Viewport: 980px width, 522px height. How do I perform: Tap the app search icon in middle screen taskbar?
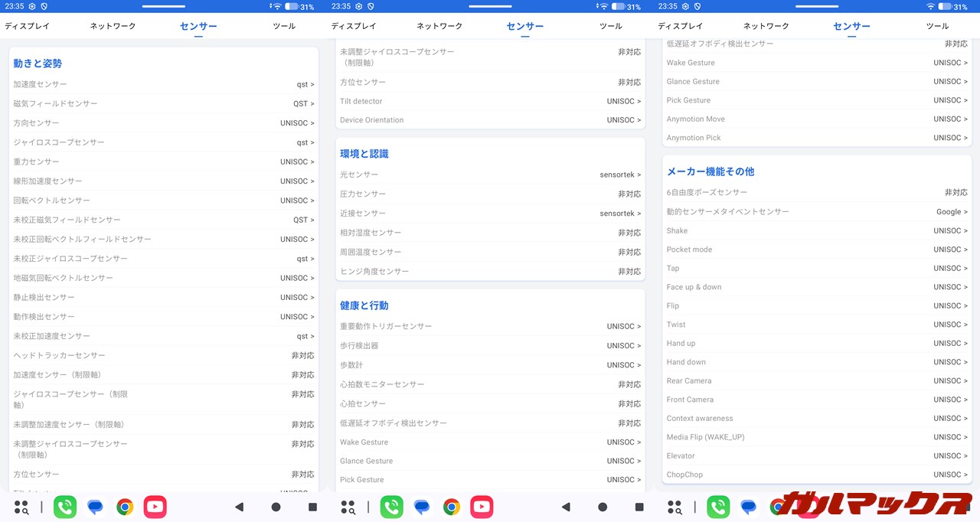click(348, 507)
